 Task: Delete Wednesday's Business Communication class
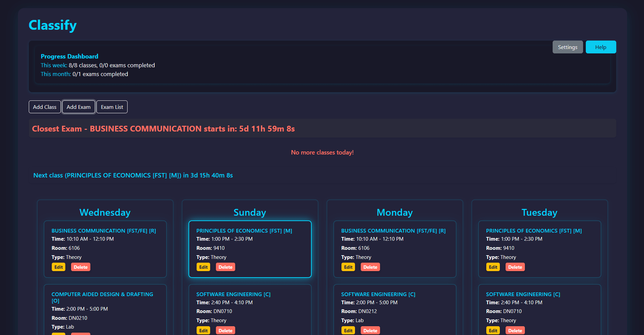(81, 267)
